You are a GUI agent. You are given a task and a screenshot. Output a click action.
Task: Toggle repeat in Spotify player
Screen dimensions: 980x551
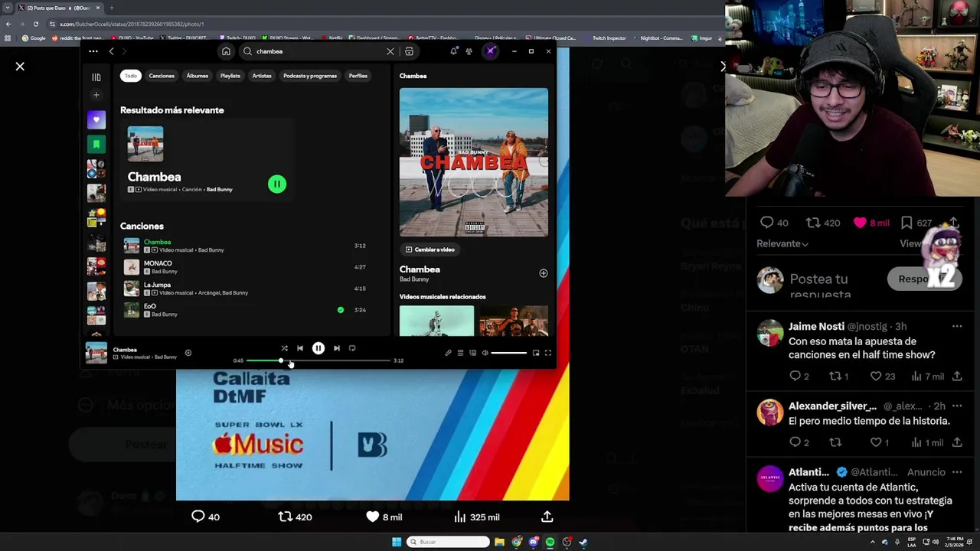click(x=352, y=348)
